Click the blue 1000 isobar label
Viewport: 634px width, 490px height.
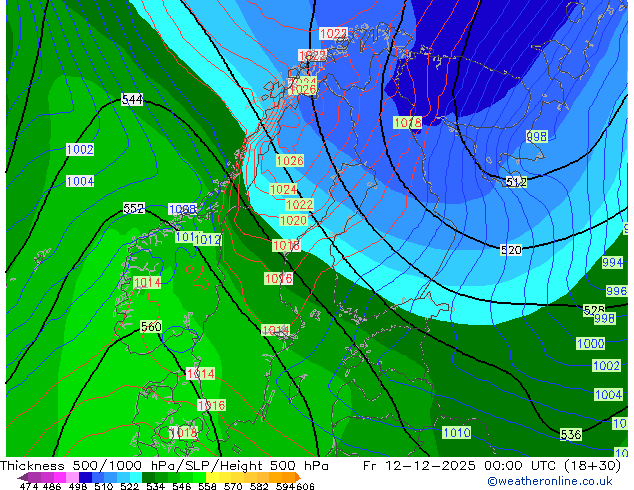click(x=591, y=344)
